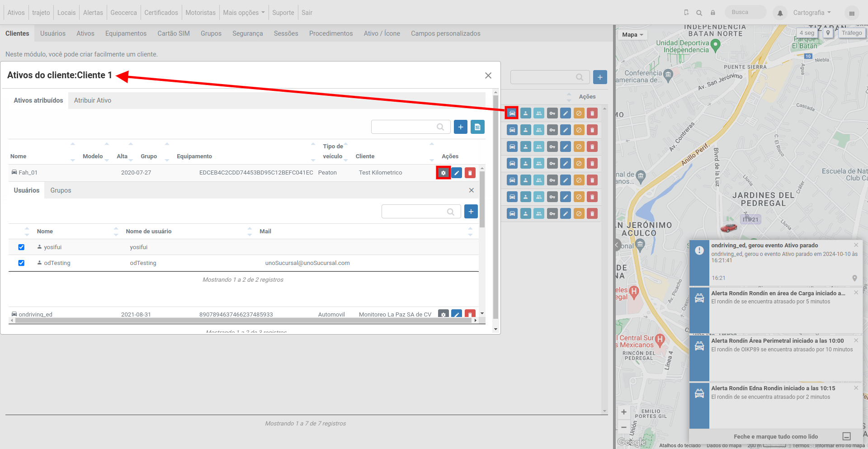This screenshot has height=449, width=868.
Task: Edit the Fah_01 asset with pencil icon
Action: click(x=457, y=173)
